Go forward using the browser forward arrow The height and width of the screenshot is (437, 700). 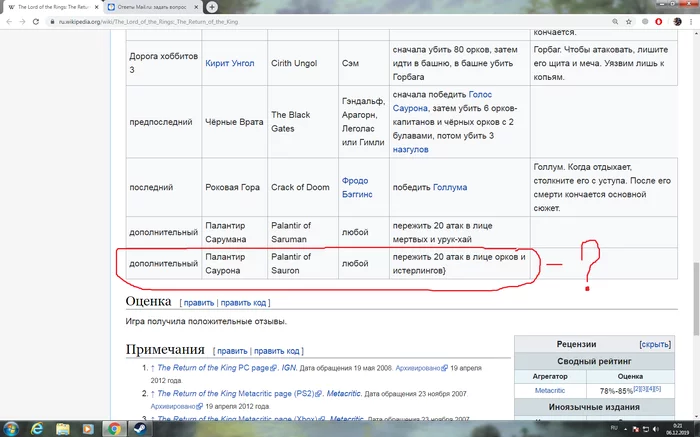tap(22, 21)
